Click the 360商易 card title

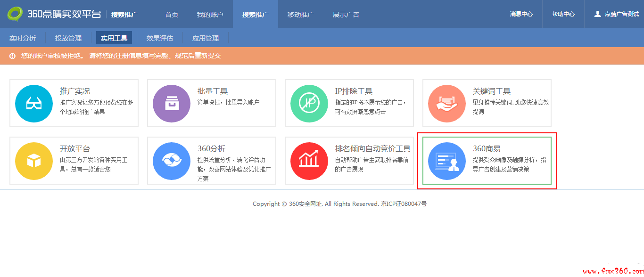pos(487,149)
